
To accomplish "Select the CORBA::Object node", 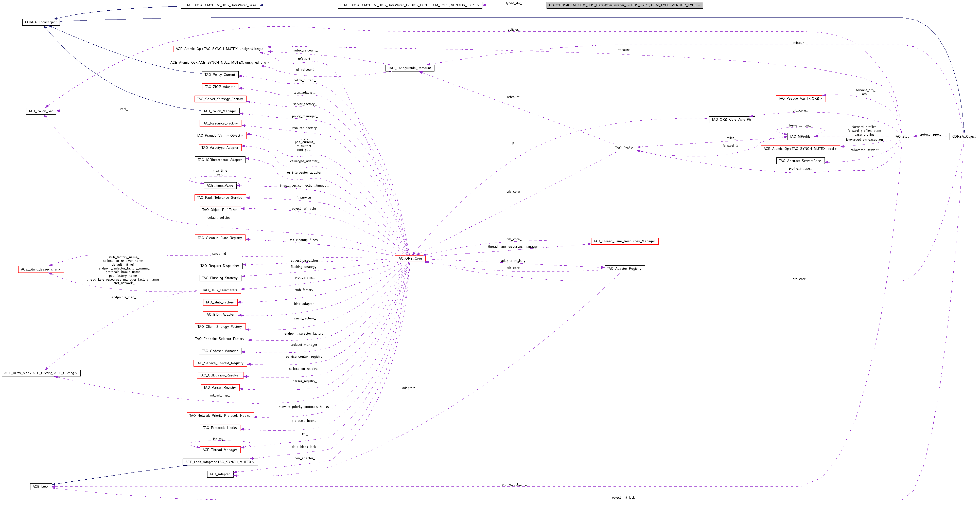I will pyautogui.click(x=964, y=136).
